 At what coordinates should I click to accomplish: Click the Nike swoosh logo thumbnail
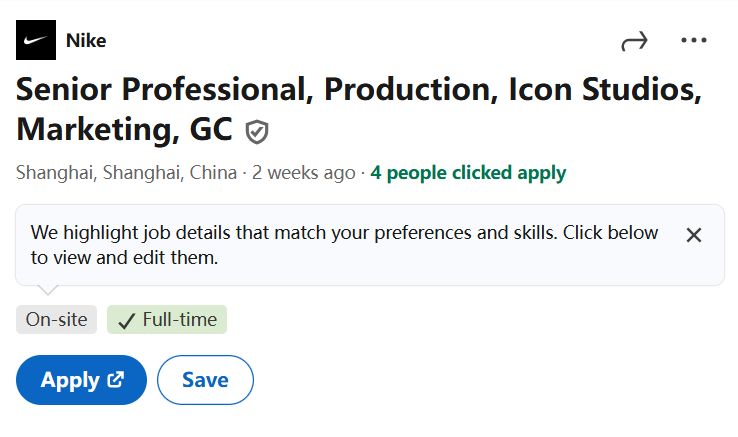point(36,40)
